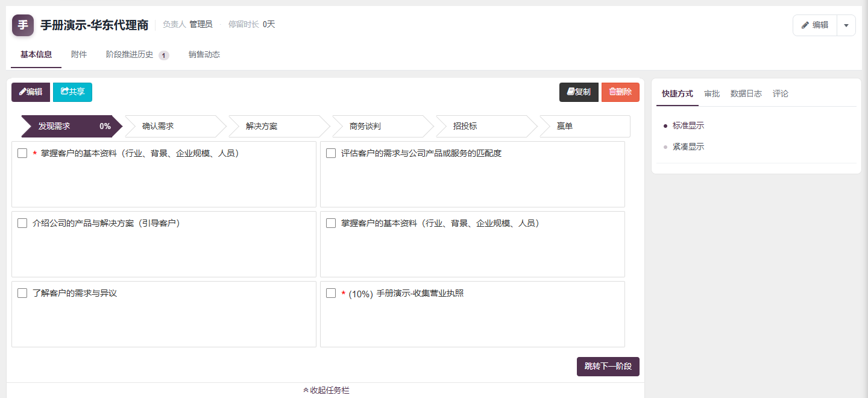Viewport: 868px width, 398px height.
Task: Click the (10%) 手册演示-收集营业执照 label
Action: 406,294
